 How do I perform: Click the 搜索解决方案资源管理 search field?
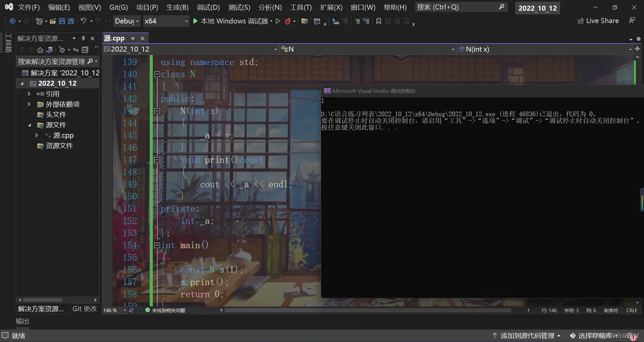pyautogui.click(x=57, y=61)
